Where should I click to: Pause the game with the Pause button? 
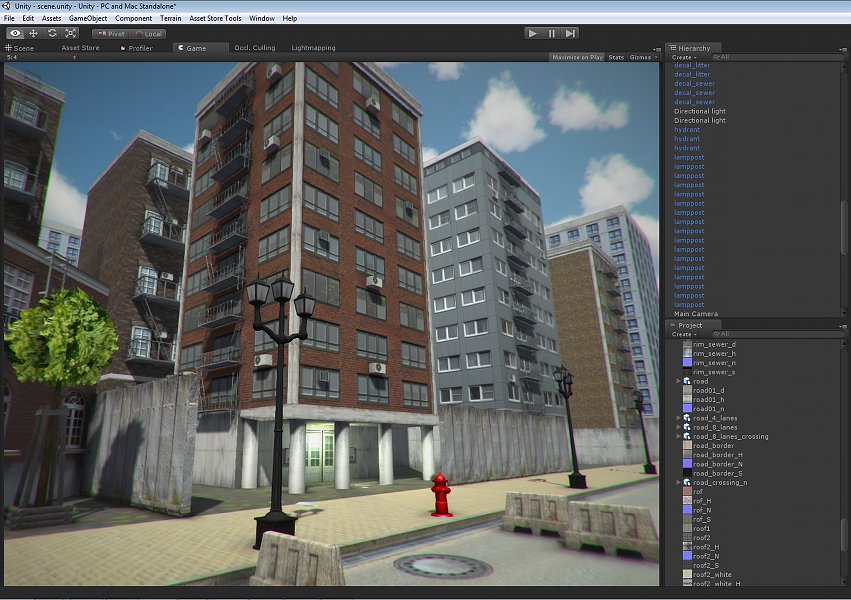pyautogui.click(x=551, y=34)
